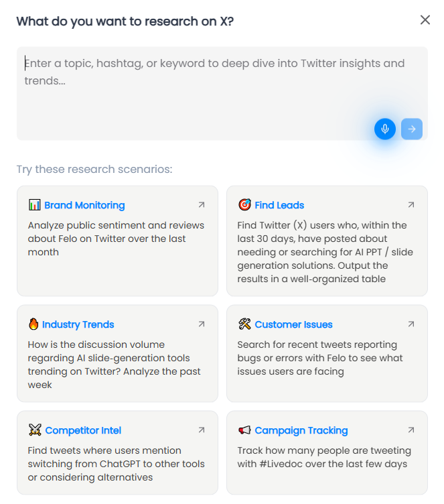This screenshot has height=504, width=444.
Task: Click the blue microphone voice input button
Action: click(385, 129)
